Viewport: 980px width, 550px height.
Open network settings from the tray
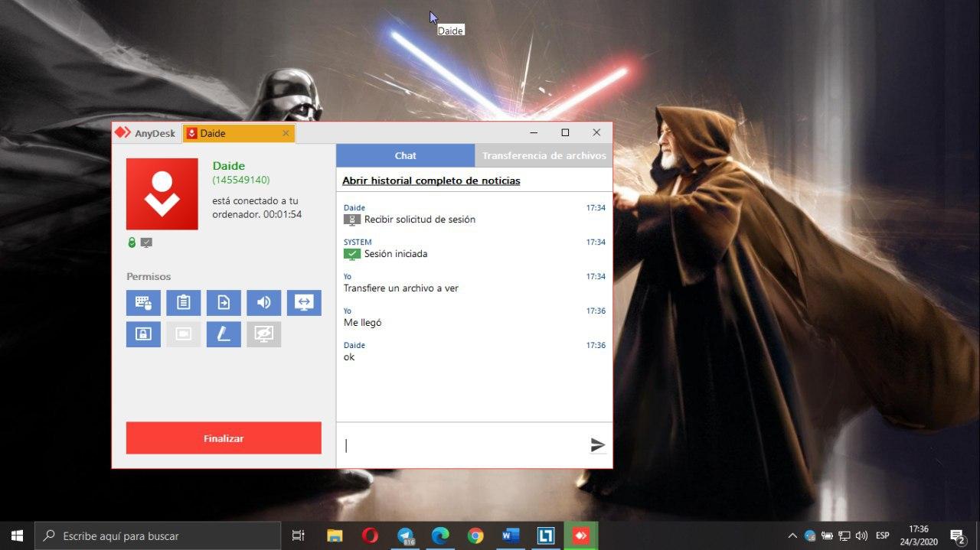[x=844, y=535]
